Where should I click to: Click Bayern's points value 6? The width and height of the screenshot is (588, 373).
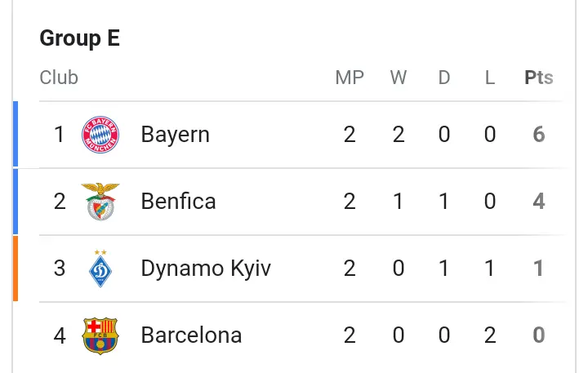[539, 135]
